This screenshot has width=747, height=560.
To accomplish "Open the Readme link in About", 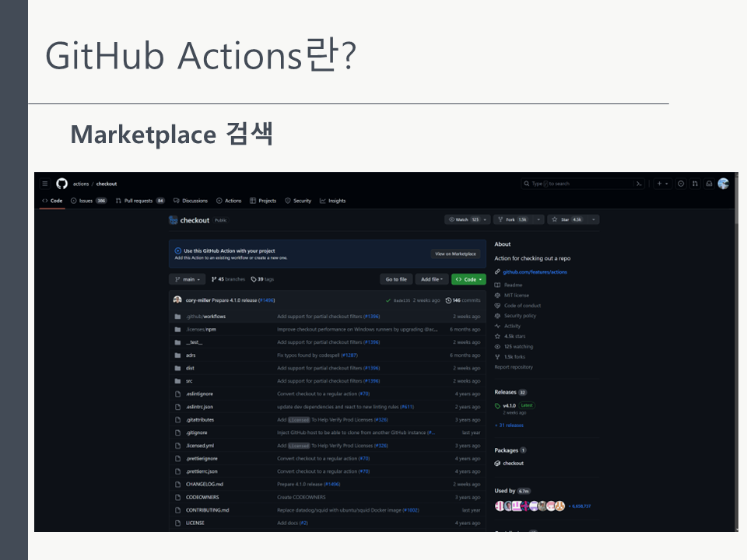I will 508,285.
